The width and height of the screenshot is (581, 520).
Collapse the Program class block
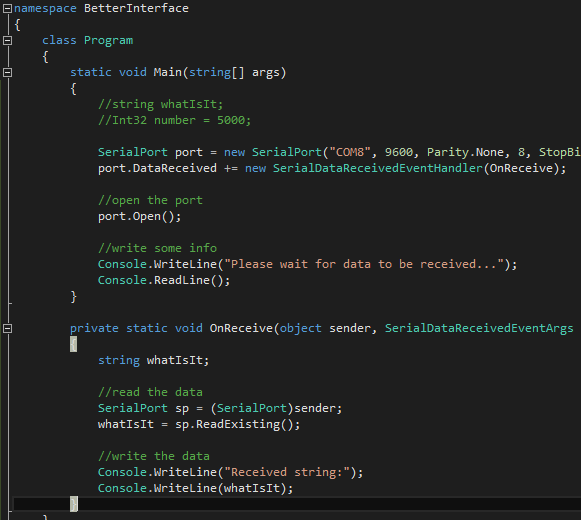[x=7, y=40]
